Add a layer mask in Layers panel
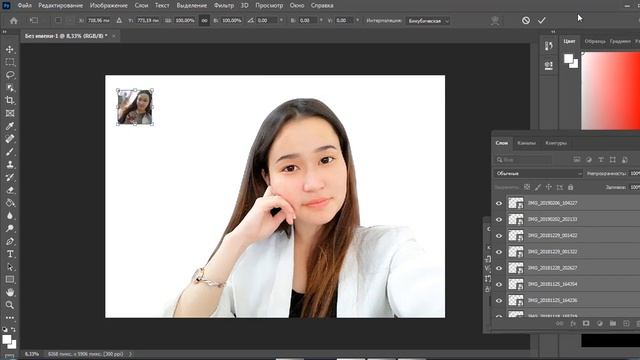This screenshot has height=360, width=640. [x=586, y=323]
